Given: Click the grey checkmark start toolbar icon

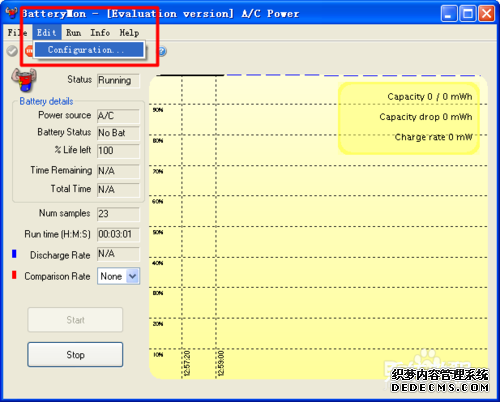Looking at the screenshot, I should [x=12, y=51].
